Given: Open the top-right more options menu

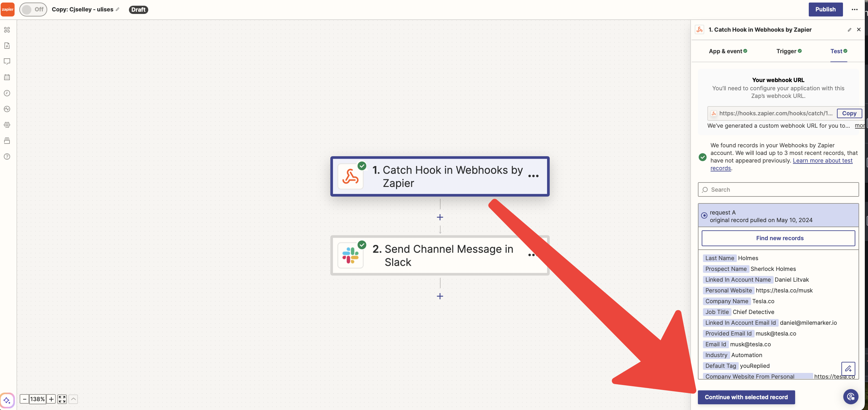Looking at the screenshot, I should tap(854, 10).
